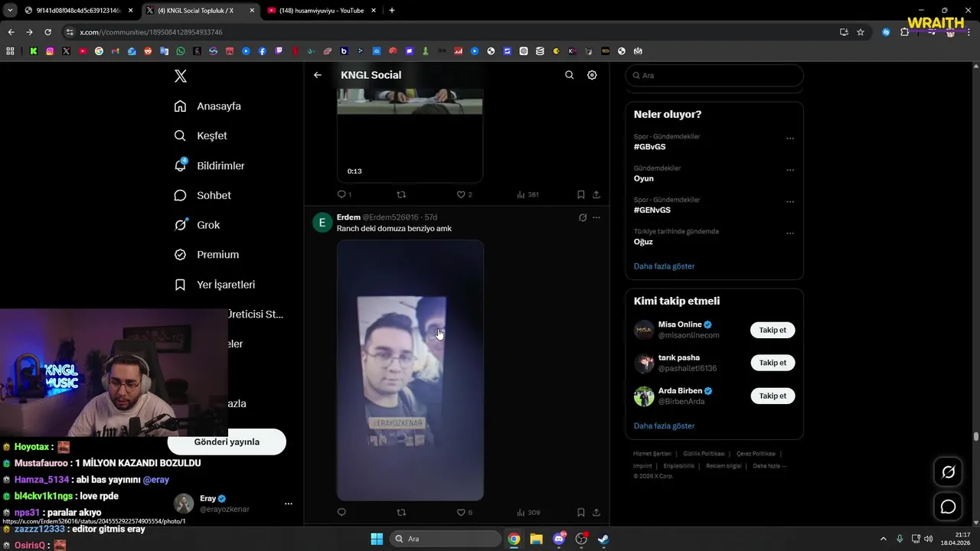Open the floating Grok button
The height and width of the screenshot is (551, 980).
tap(948, 472)
